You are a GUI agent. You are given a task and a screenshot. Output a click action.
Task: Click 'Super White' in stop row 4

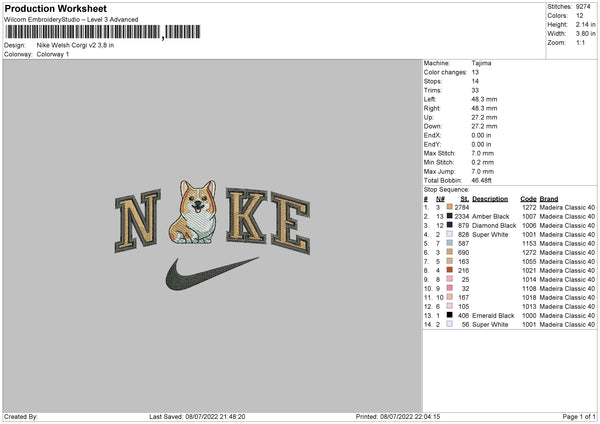(x=490, y=235)
